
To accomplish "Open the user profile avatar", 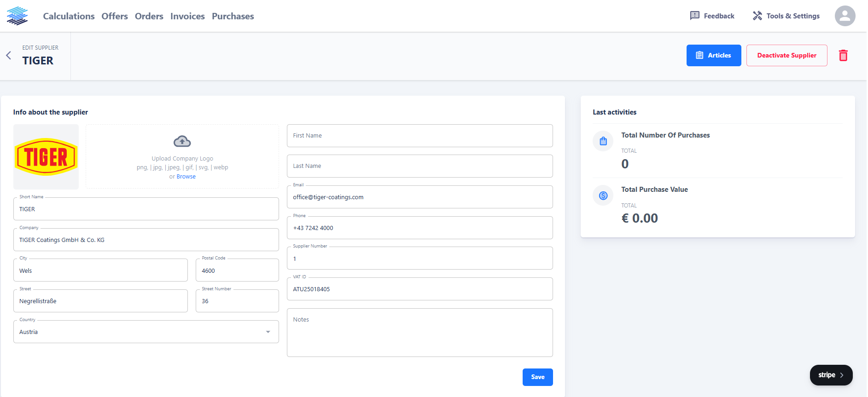I will (x=845, y=16).
